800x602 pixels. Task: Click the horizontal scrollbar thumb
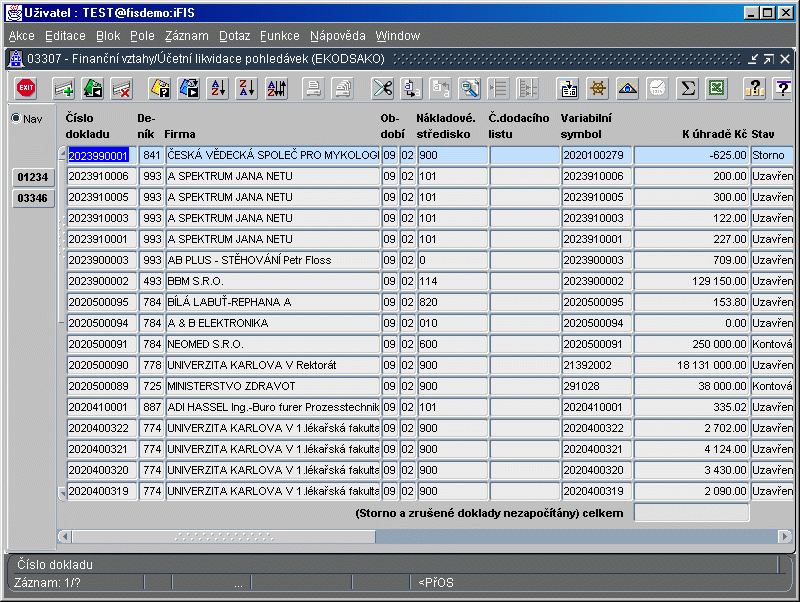point(224,536)
